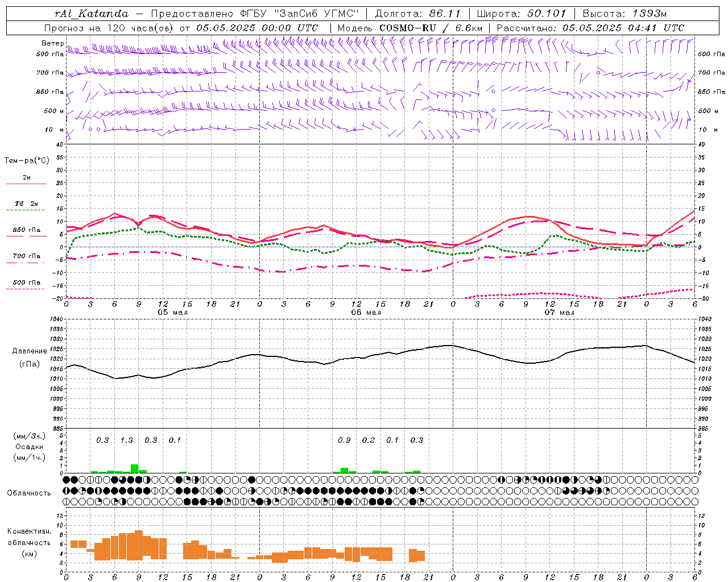728x582 pixels.
Task: Click the (мм/1ч.) unit label
Action: pos(30,458)
